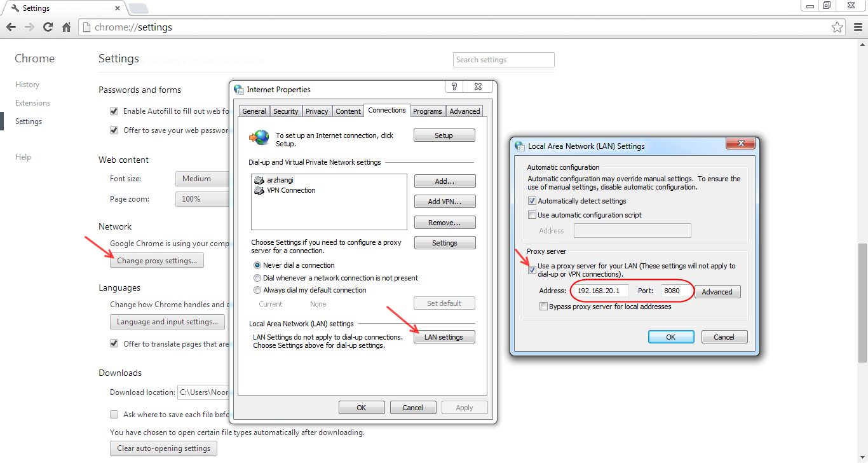The width and height of the screenshot is (868, 463).
Task: Click OK in Internet Properties
Action: 362,408
